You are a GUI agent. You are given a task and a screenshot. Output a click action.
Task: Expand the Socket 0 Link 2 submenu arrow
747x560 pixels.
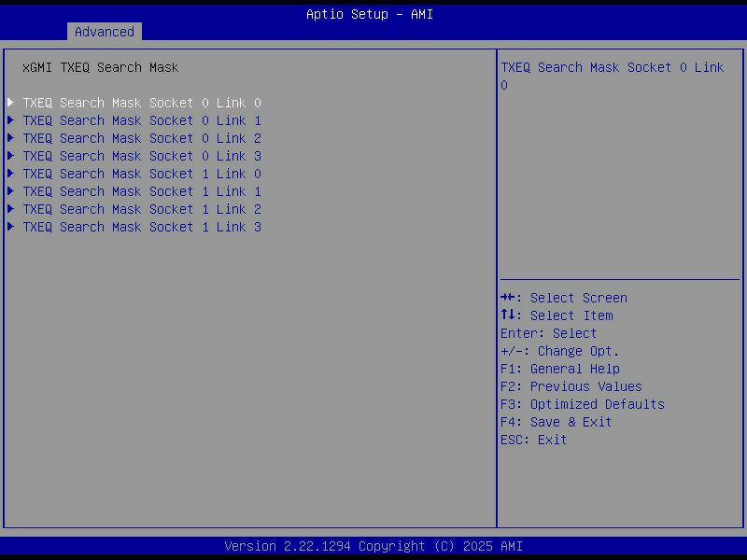coord(10,138)
